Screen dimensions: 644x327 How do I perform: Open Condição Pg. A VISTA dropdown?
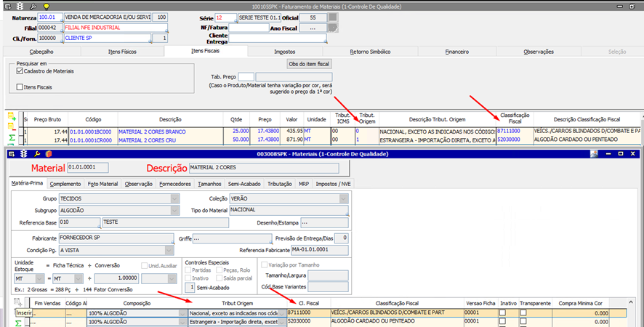click(169, 250)
